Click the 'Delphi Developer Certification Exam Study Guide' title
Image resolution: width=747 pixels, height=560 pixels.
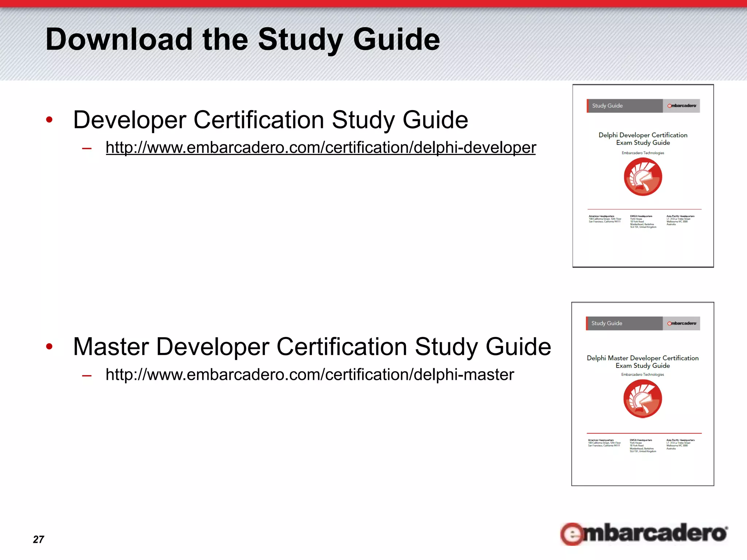643,139
